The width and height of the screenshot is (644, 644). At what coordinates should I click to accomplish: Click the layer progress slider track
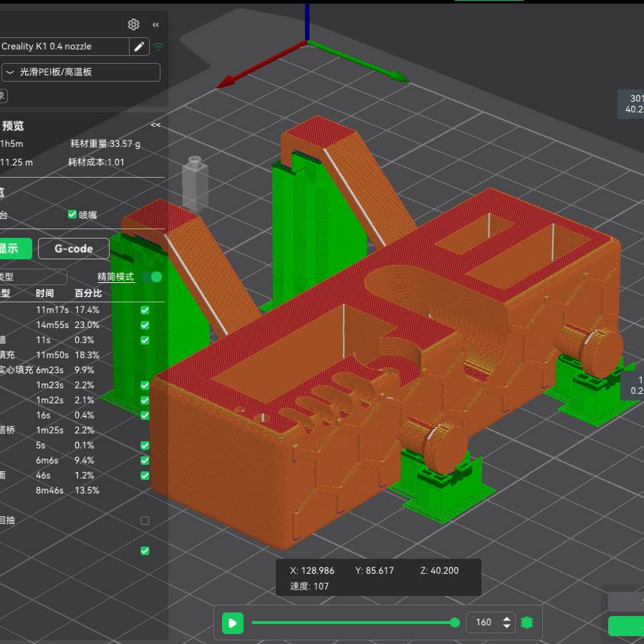[351, 623]
